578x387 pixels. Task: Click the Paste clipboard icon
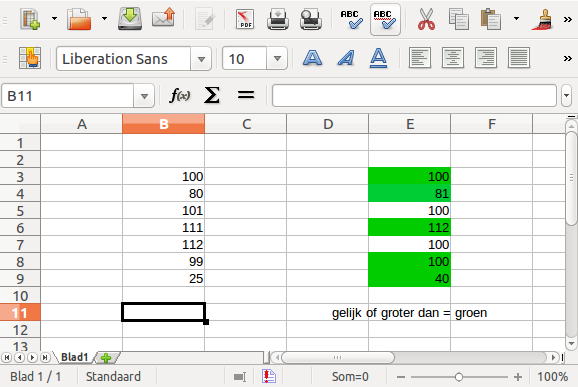tap(491, 19)
